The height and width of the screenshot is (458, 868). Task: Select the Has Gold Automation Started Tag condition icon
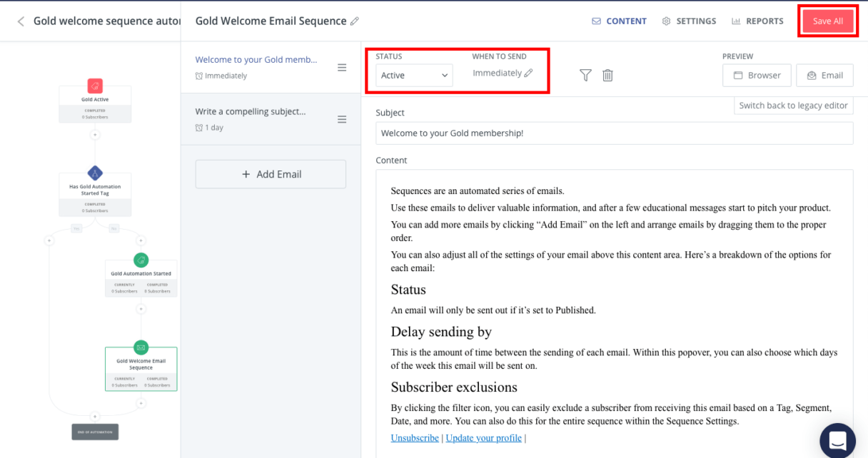point(95,173)
